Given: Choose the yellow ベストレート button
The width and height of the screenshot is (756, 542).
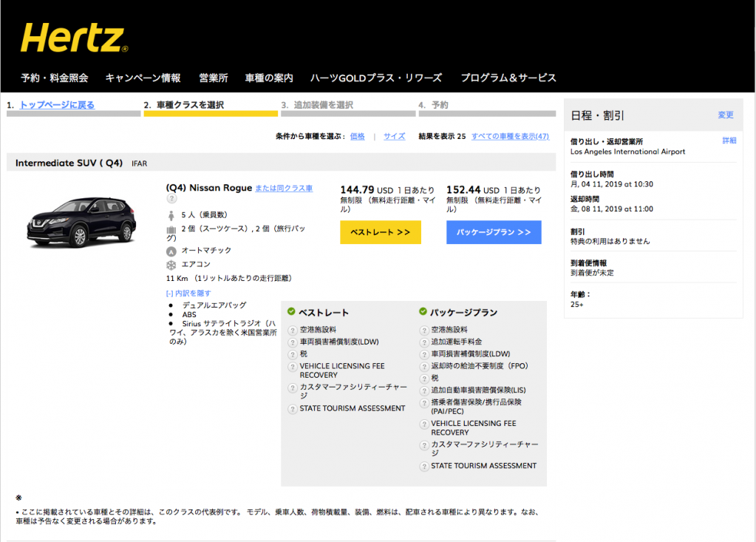Looking at the screenshot, I should (381, 232).
